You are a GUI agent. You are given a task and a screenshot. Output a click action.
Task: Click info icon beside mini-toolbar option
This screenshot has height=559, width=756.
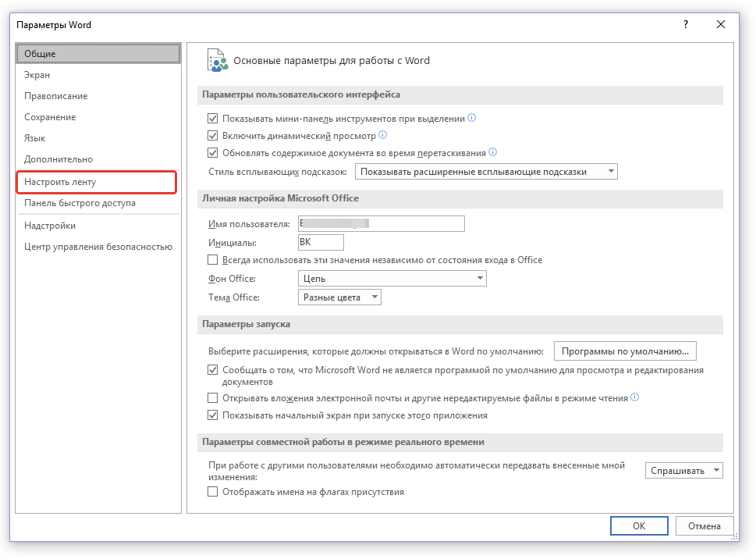pyautogui.click(x=471, y=119)
